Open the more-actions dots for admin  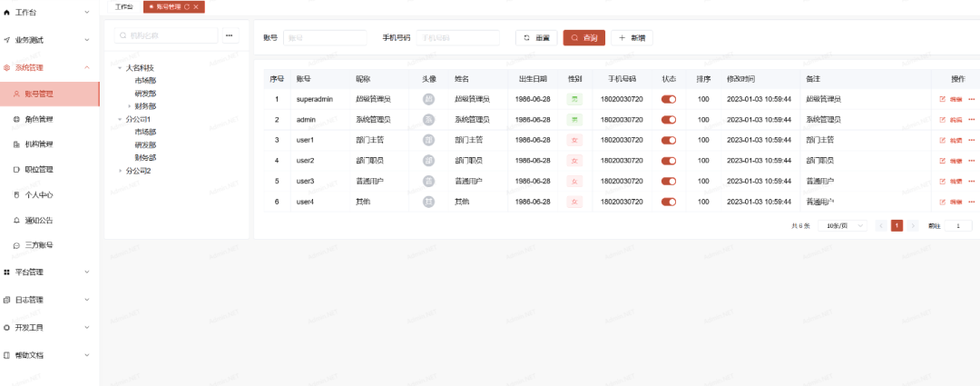(971, 120)
